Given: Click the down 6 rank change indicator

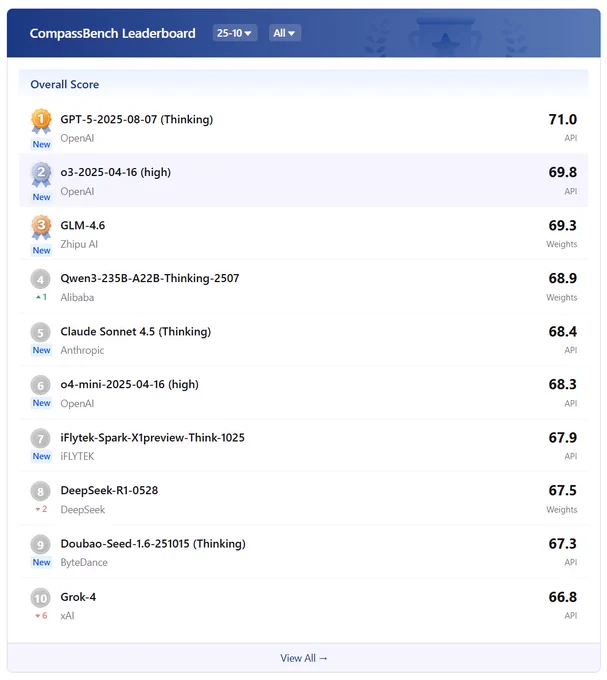Looking at the screenshot, I should (41, 616).
